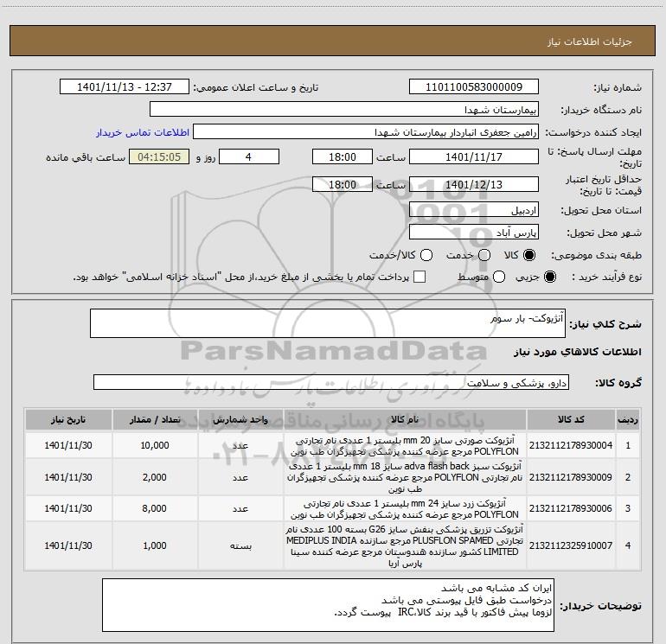Click the requester field رامین جعفری

[x=366, y=132]
